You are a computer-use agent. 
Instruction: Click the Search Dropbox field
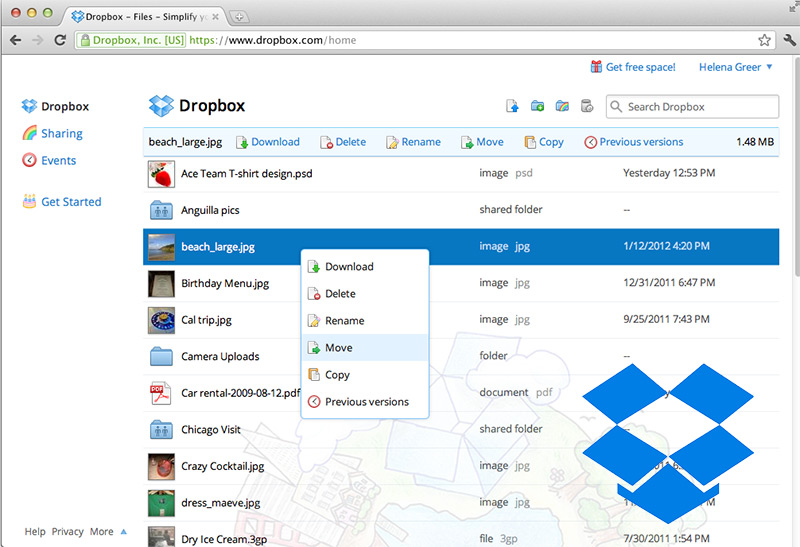692,107
